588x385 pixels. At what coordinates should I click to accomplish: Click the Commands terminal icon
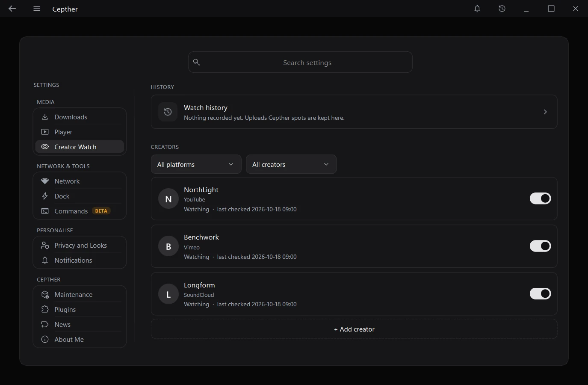[45, 211]
